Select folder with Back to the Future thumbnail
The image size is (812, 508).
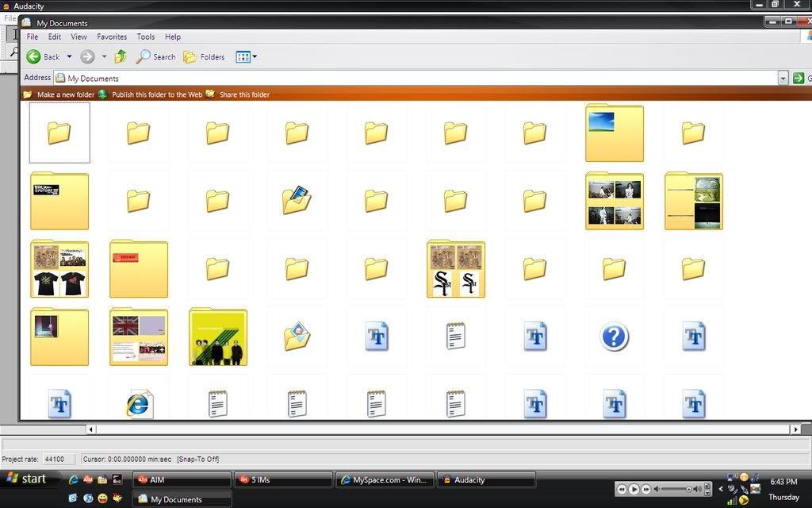coord(59,201)
